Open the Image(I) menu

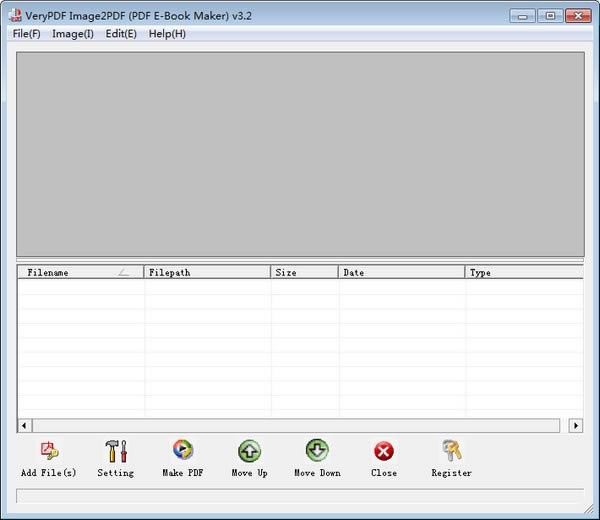tap(73, 34)
